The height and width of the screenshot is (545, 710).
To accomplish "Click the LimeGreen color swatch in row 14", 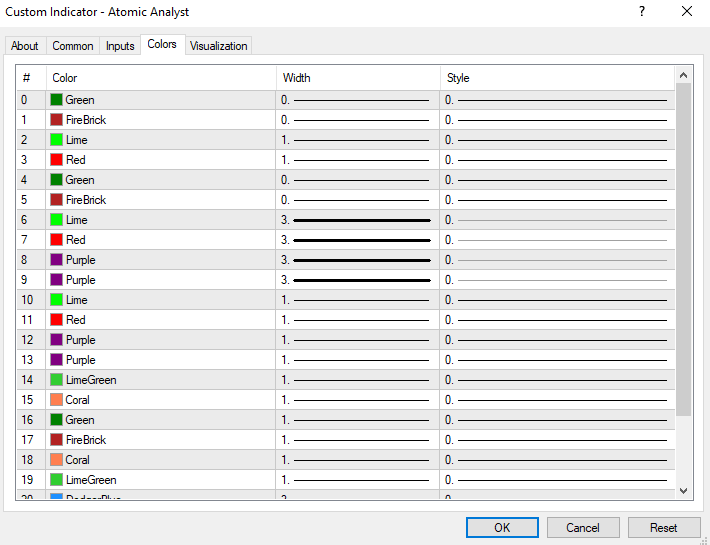I will (57, 380).
